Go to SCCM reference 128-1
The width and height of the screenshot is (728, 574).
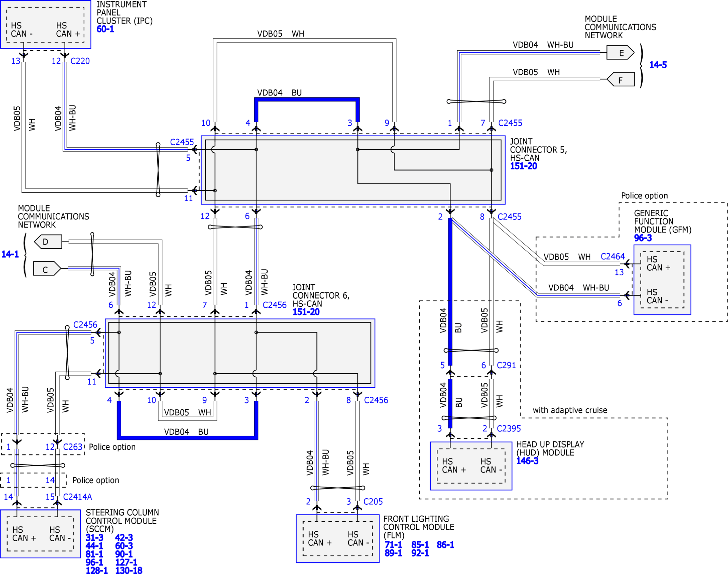coord(97,570)
